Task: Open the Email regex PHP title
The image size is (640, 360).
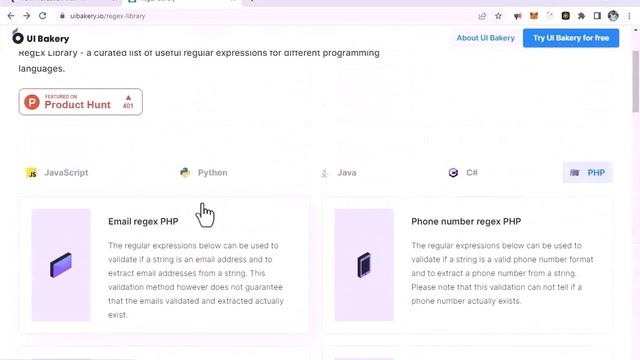Action: 143,221
